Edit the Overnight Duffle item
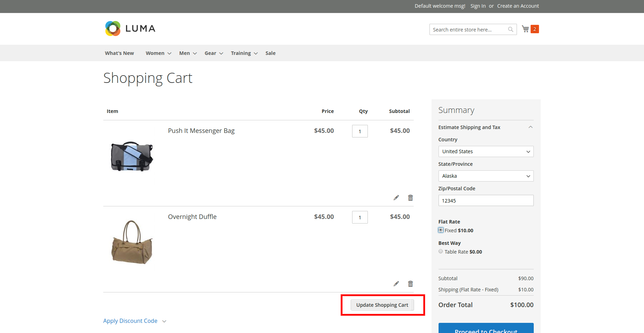Screen dimensions: 644x333 tap(396, 283)
